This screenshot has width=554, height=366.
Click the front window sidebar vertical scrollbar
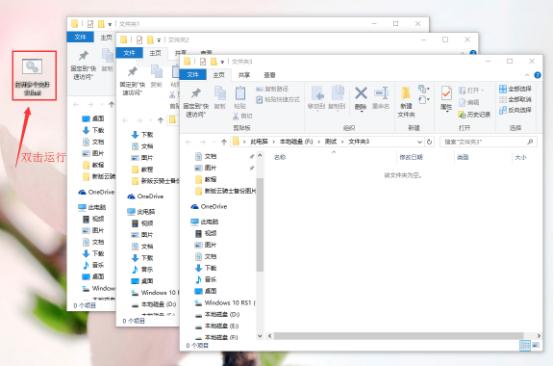260,224
